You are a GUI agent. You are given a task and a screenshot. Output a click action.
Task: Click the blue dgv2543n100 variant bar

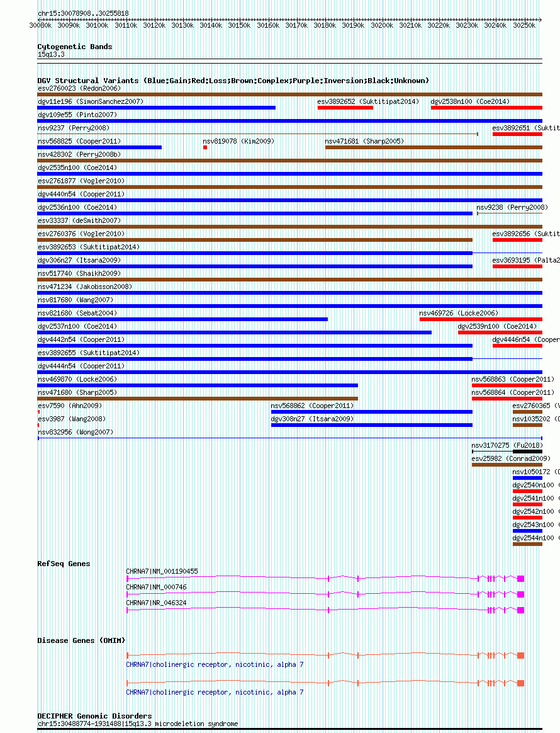527,531
